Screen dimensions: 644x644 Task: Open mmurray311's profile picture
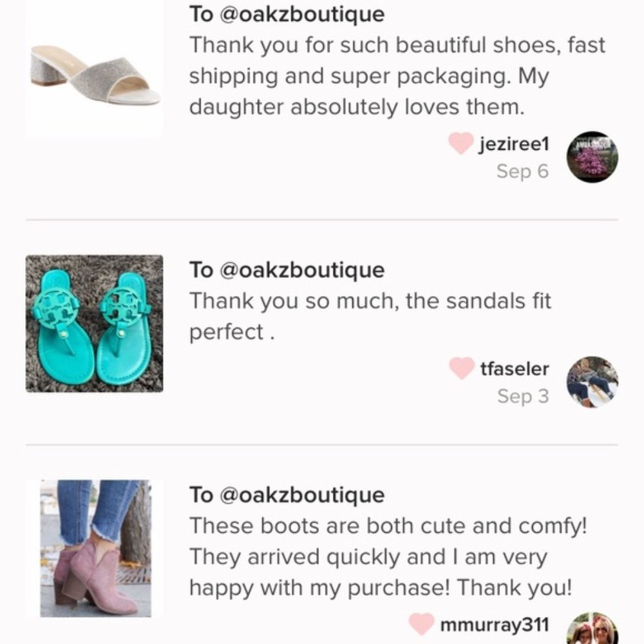point(592,629)
